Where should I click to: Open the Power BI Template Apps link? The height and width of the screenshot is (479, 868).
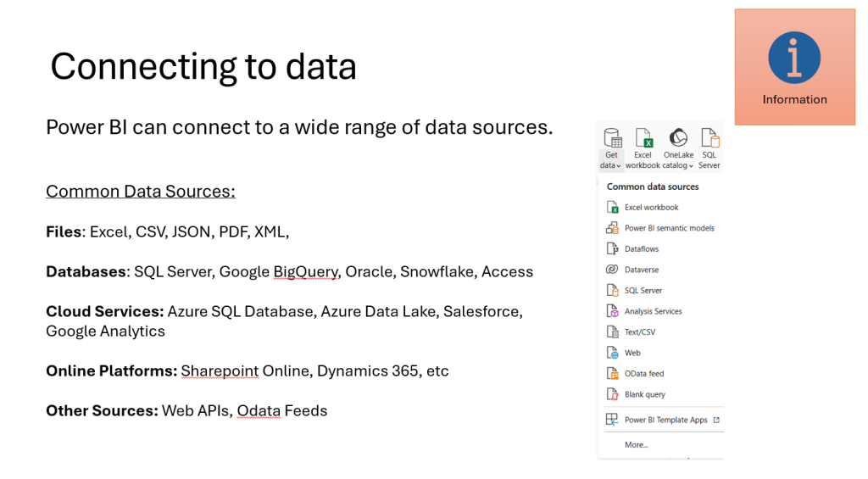(x=666, y=420)
